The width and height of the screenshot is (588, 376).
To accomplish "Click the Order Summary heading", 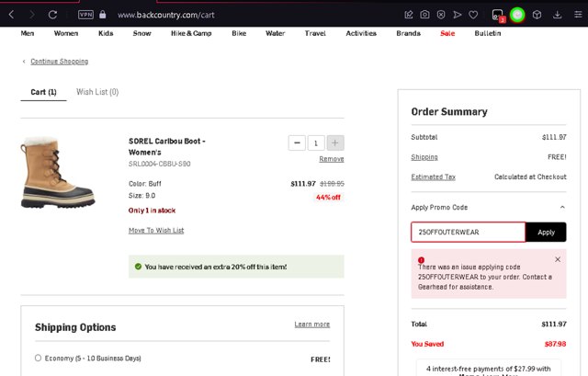I will point(449,112).
